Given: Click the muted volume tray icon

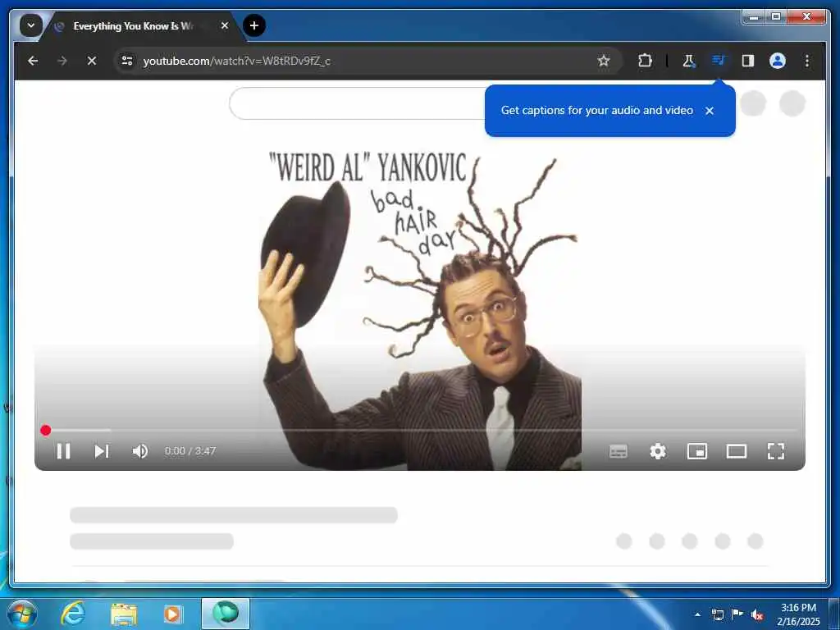Looking at the screenshot, I should pos(757,614).
